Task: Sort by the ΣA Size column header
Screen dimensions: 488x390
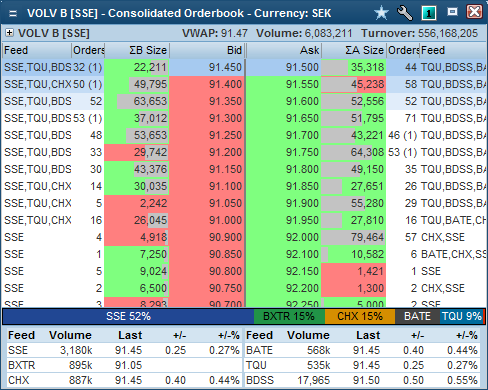Action: point(354,50)
